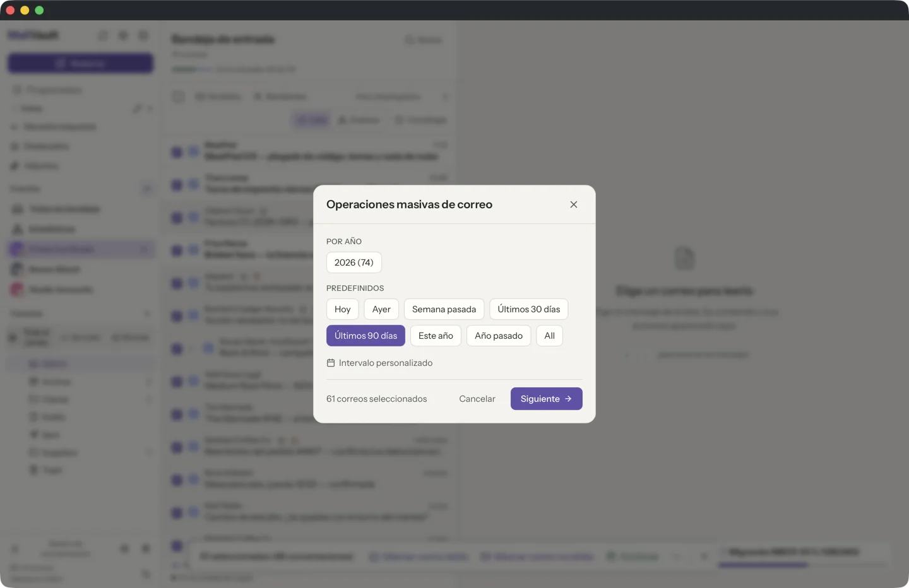The width and height of the screenshot is (909, 588).
Task: Click the POR AÑO section label
Action: pyautogui.click(x=344, y=242)
